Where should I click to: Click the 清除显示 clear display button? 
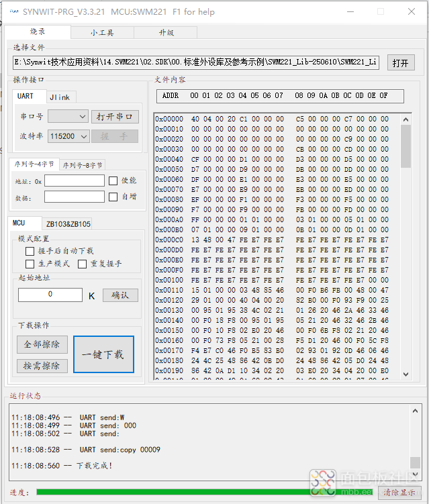pos(399,492)
